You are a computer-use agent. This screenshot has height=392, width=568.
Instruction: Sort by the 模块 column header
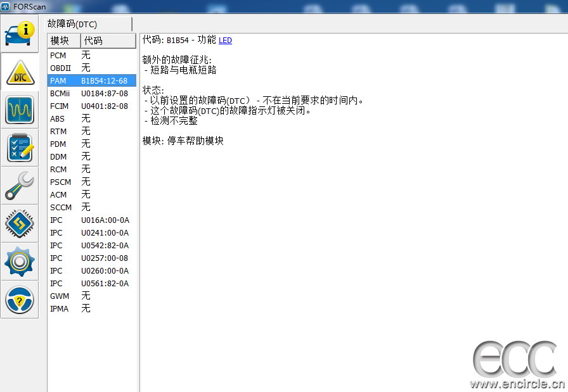[x=63, y=41]
